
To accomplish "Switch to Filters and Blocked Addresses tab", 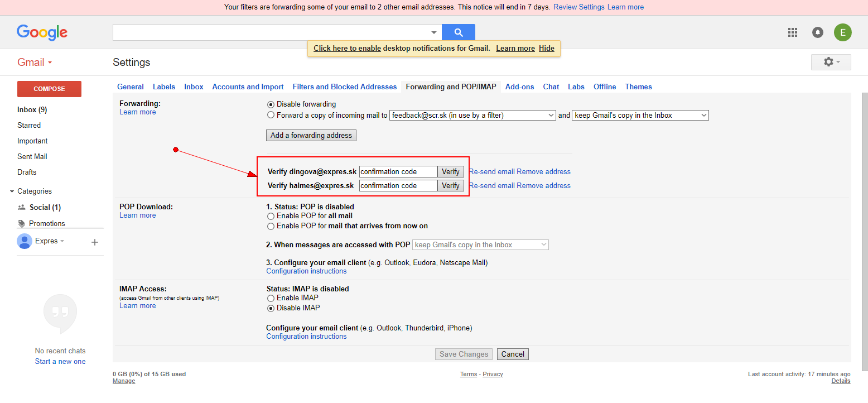I will pos(345,87).
